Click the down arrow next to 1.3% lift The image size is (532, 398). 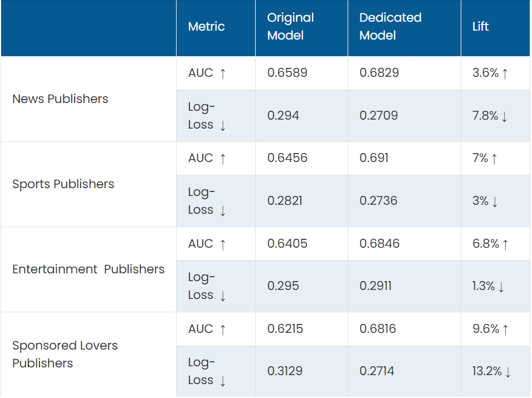(x=501, y=287)
